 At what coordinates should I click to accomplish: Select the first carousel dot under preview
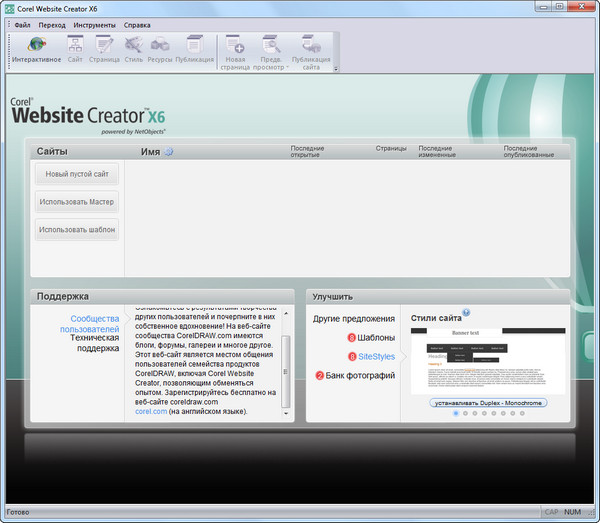pos(456,412)
